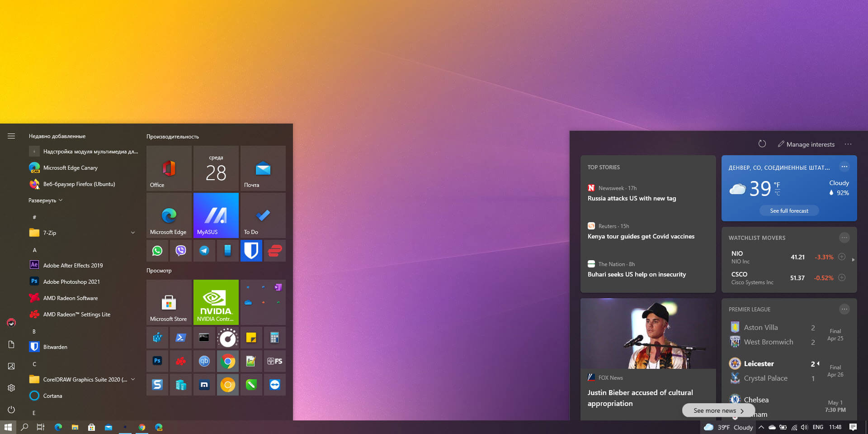This screenshot has width=868, height=434.
Task: Launch the Chrome Canary yellow tile
Action: (x=228, y=385)
